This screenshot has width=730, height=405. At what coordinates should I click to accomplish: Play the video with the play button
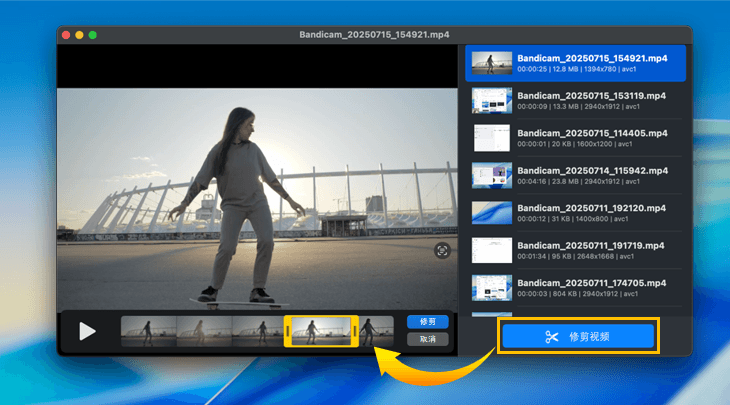(87, 331)
